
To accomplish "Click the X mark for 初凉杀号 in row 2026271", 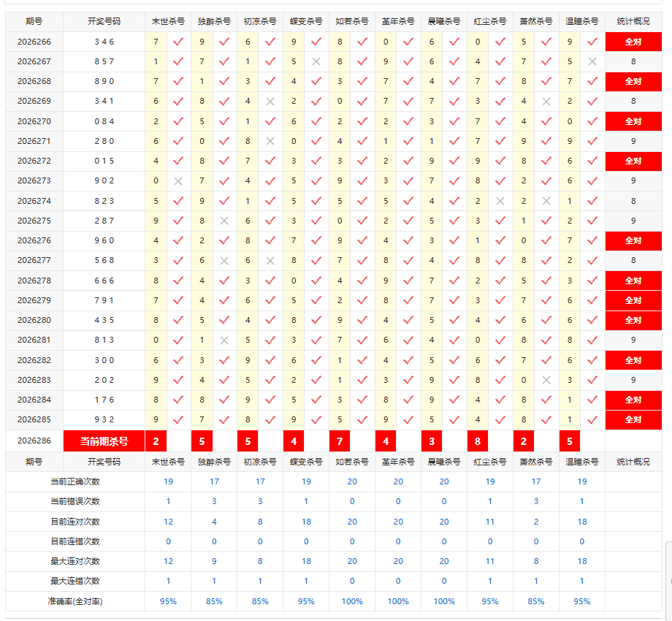I will point(270,141).
